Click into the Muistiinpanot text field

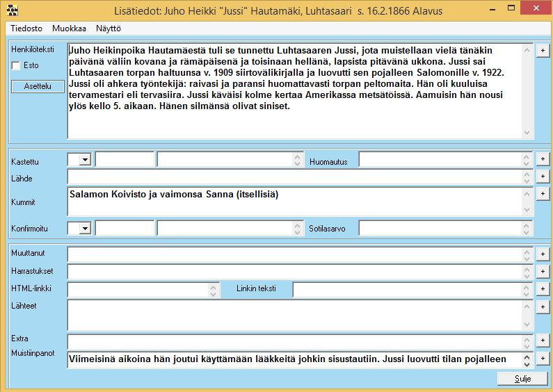pyautogui.click(x=300, y=360)
